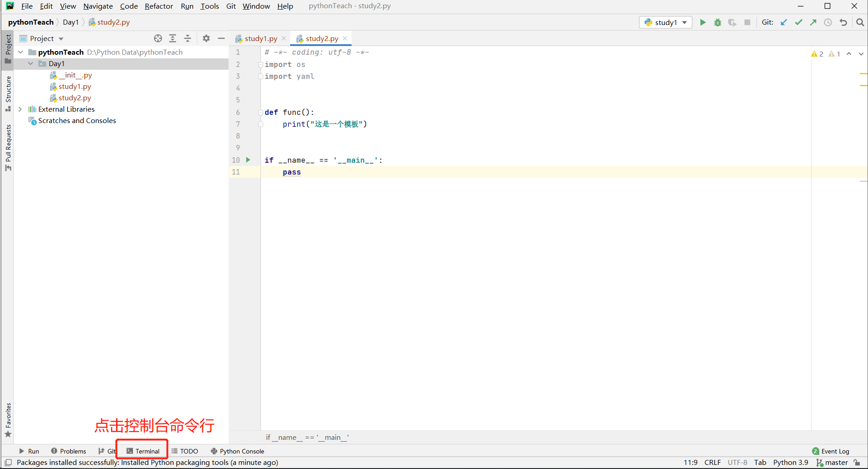This screenshot has height=469, width=868.
Task: Run the study1 configuration
Action: pyautogui.click(x=703, y=22)
